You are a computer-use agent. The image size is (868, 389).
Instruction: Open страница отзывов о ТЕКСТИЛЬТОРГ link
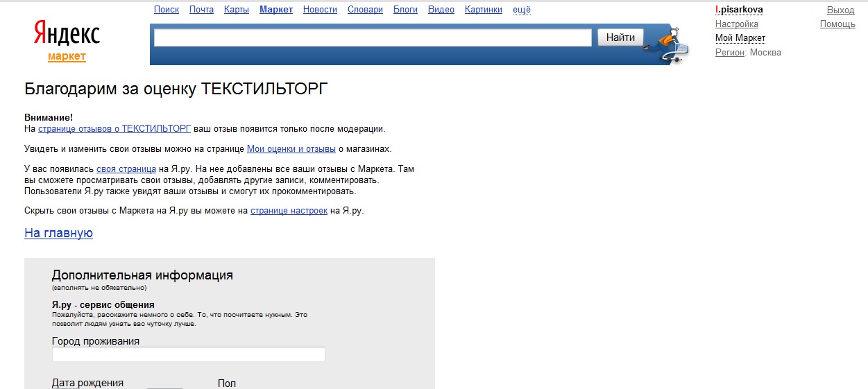(x=114, y=129)
